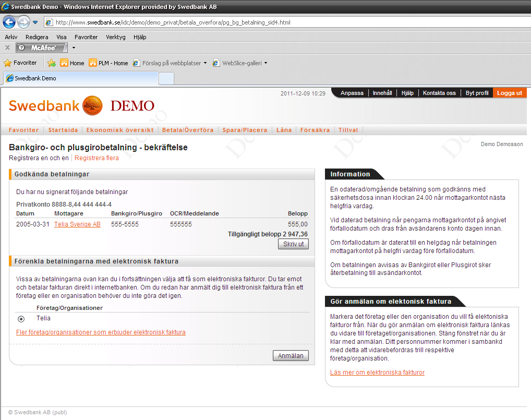
Task: Click the browser Forward arrow button
Action: [23, 22]
